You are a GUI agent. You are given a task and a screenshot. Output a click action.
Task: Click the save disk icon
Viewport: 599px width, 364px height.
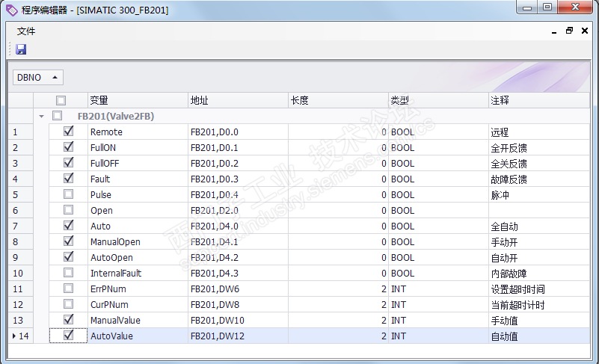coord(21,49)
